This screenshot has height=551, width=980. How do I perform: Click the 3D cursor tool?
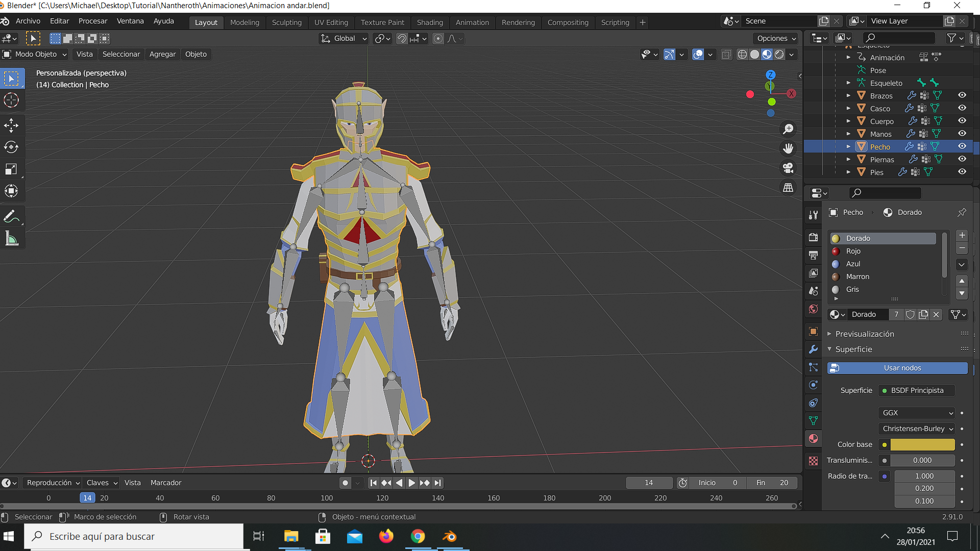point(11,101)
